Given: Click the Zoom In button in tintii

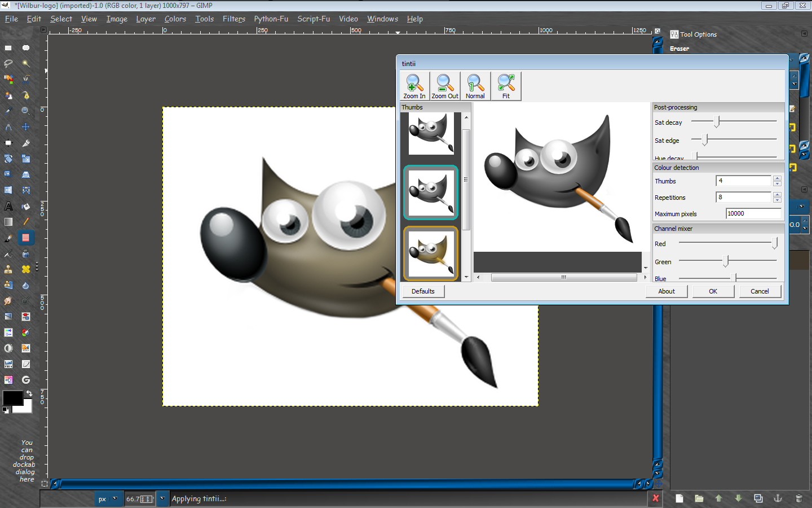Looking at the screenshot, I should [414, 86].
